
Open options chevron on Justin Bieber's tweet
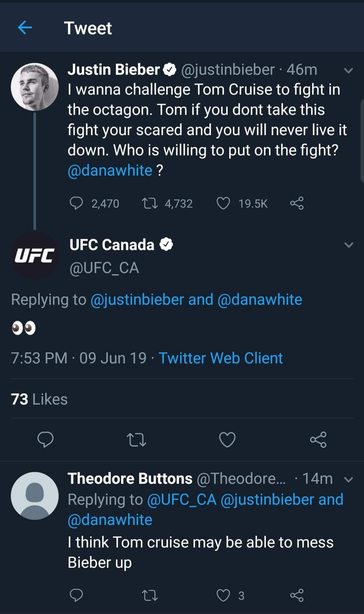coord(348,70)
